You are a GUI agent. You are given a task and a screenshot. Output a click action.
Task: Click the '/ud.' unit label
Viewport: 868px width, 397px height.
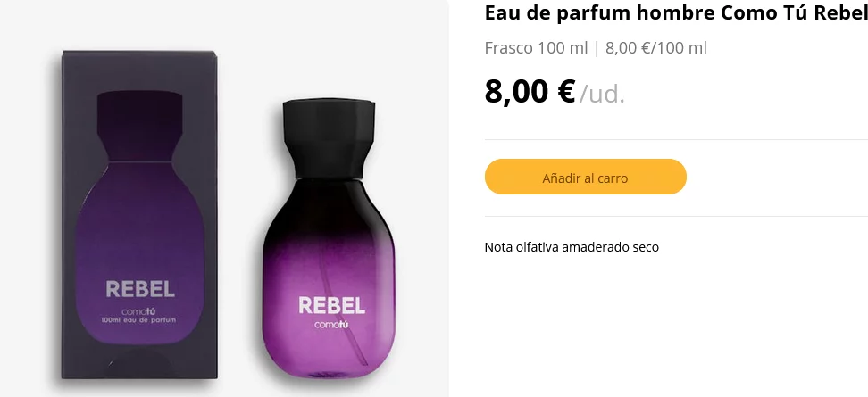coord(602,94)
